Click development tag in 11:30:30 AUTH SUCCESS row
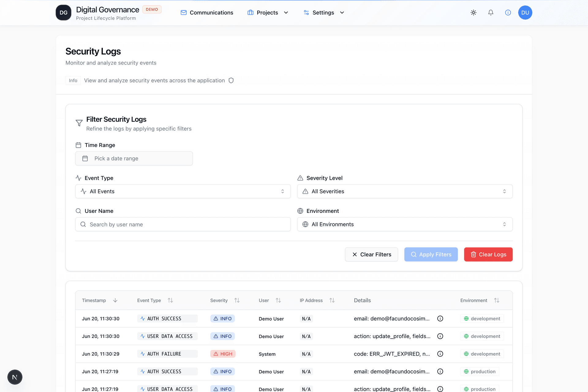Image resolution: width=588 pixels, height=392 pixels. click(482, 318)
